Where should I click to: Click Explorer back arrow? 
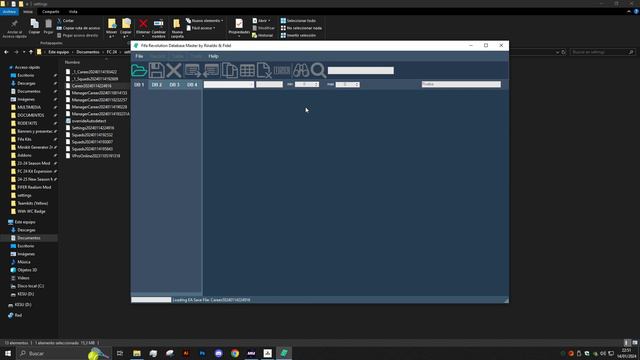(6, 52)
